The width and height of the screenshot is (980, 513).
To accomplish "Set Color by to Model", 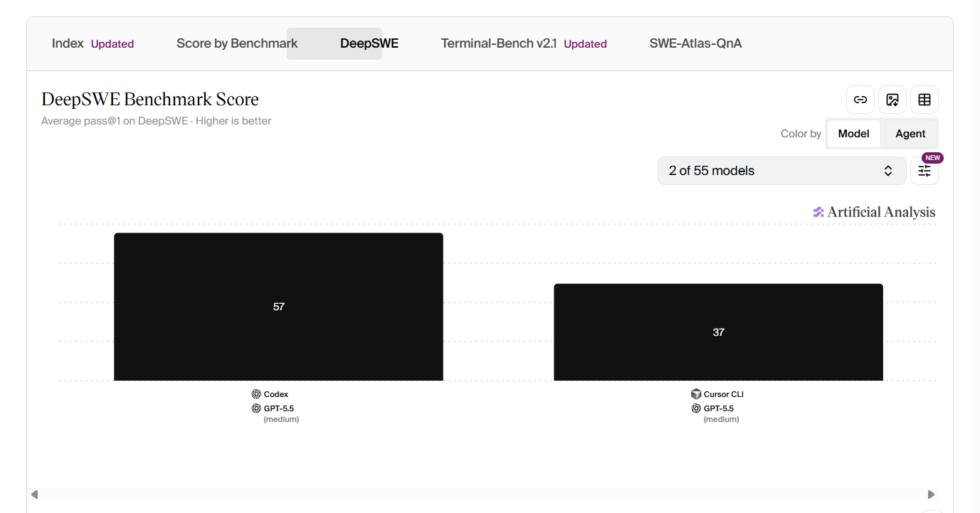I will [854, 134].
